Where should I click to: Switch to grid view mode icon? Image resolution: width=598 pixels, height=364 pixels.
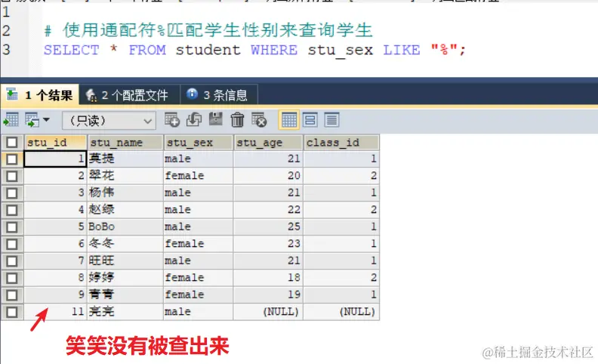click(288, 120)
